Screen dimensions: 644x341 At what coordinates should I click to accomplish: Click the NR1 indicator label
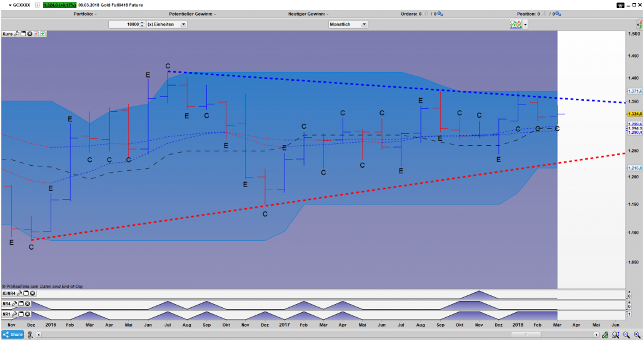point(6,314)
